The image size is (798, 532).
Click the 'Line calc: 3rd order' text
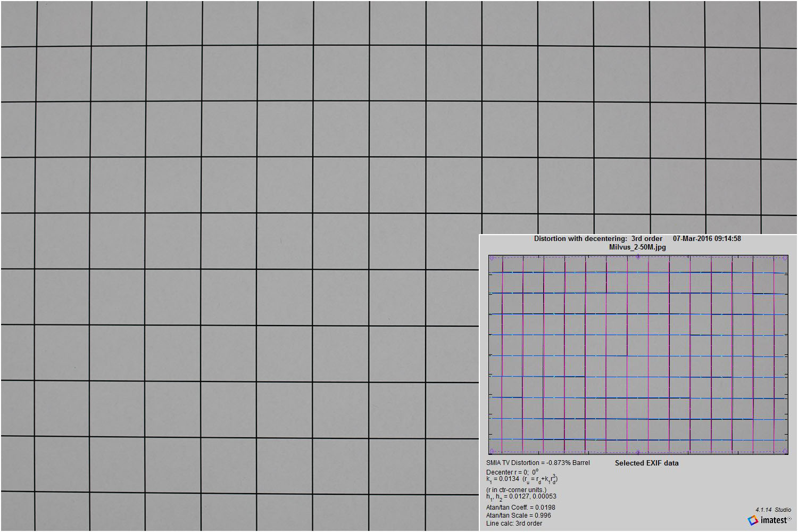point(514,523)
